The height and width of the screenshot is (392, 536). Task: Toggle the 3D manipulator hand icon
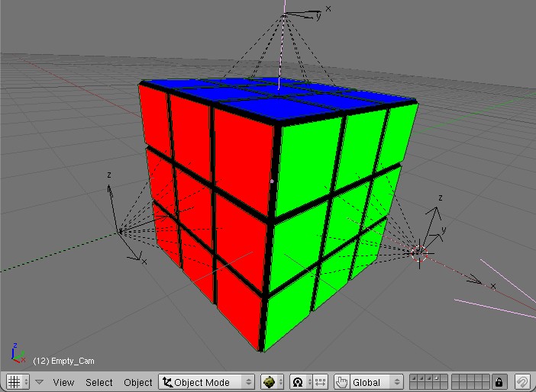tap(341, 381)
